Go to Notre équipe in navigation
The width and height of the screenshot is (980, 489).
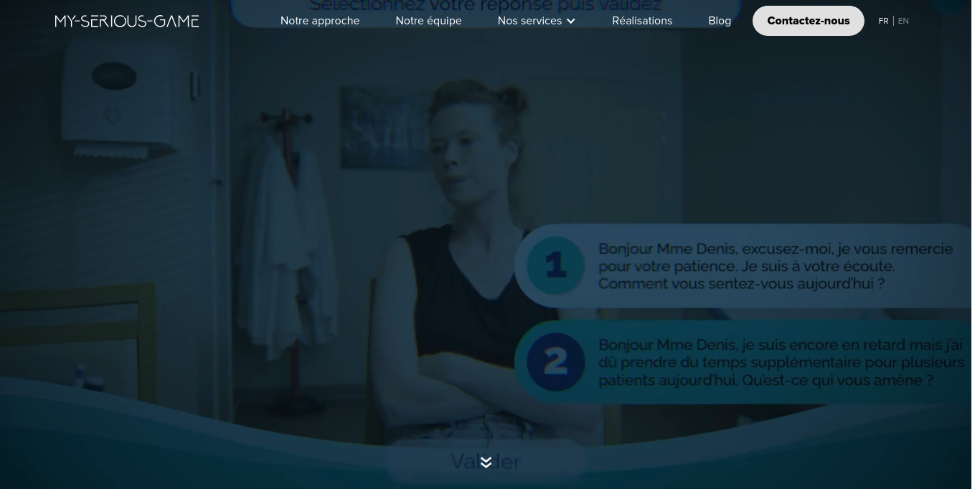pos(428,21)
